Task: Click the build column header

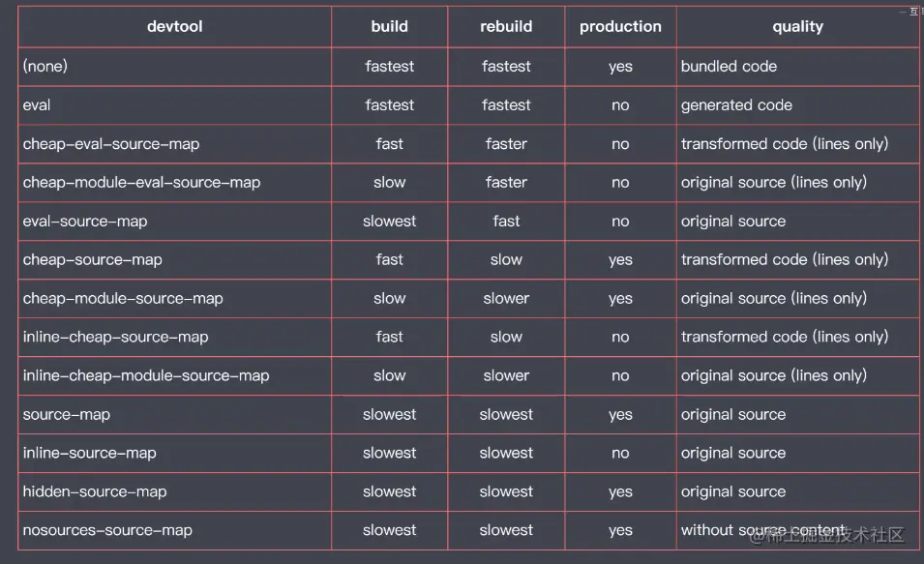Action: (390, 26)
